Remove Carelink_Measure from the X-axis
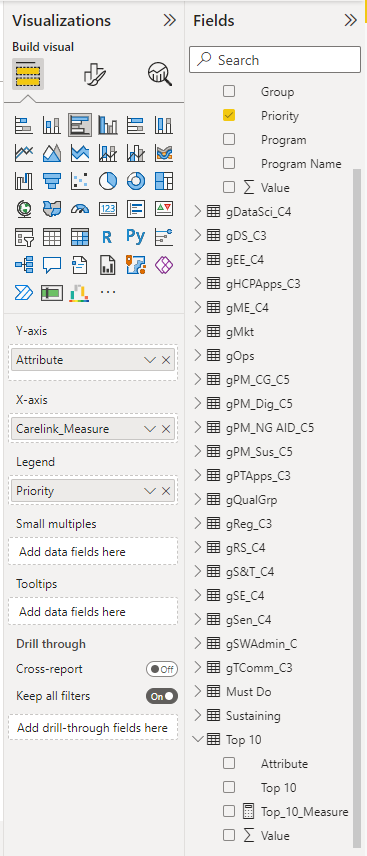The width and height of the screenshot is (367, 856). point(166,429)
